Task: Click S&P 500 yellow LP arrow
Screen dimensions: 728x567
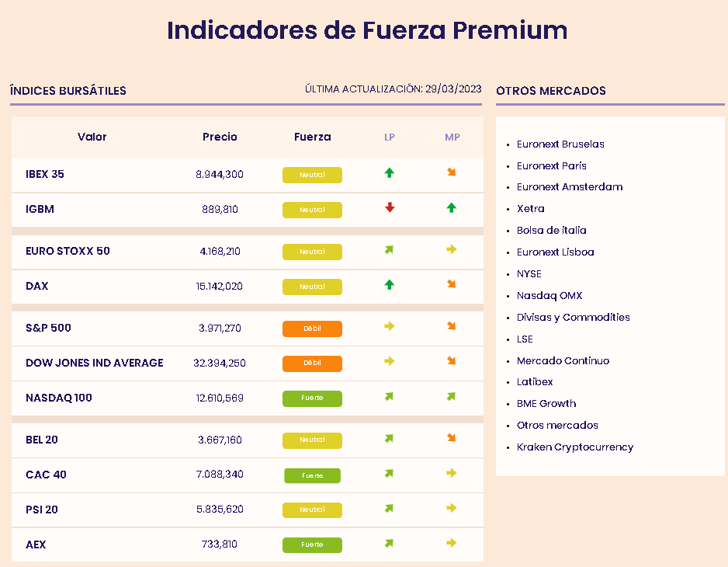Action: [x=390, y=327]
